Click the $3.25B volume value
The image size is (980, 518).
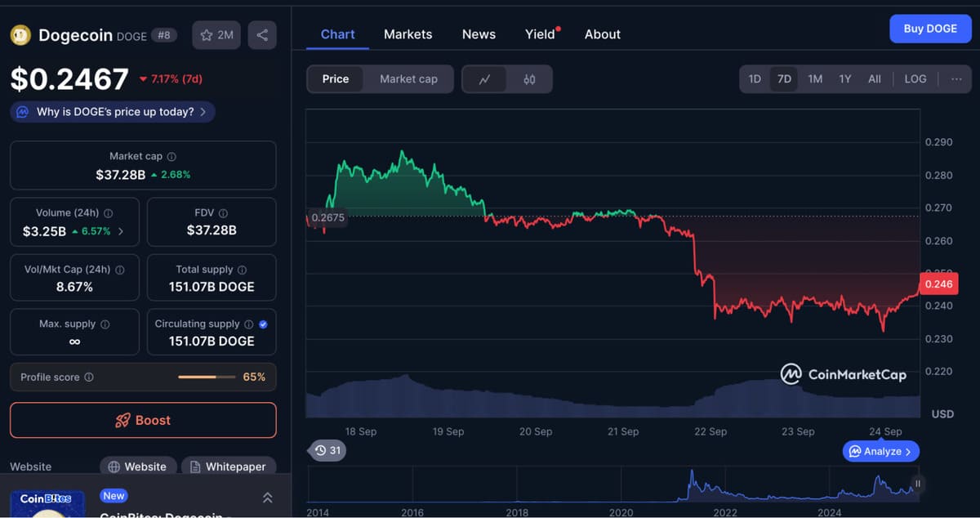point(44,231)
